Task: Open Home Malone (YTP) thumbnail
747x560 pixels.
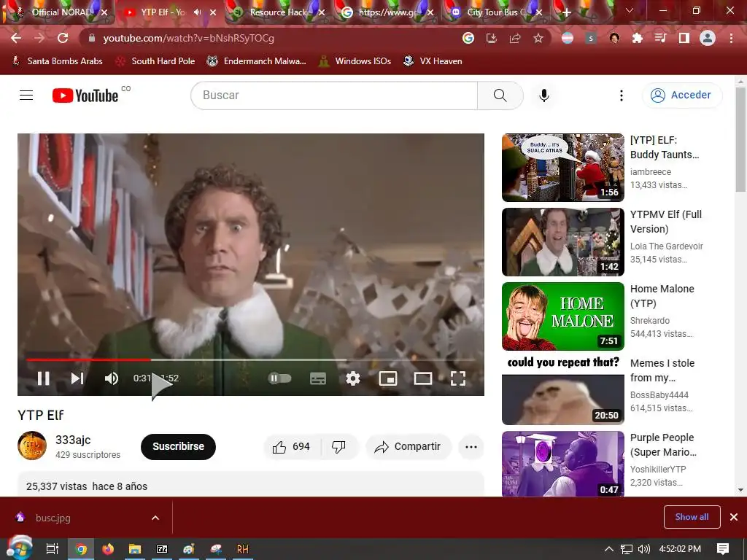Action: 562,316
